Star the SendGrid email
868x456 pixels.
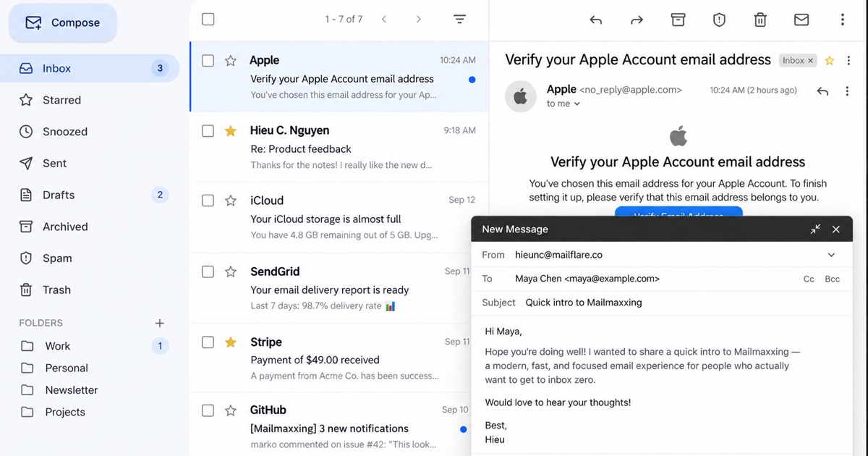click(x=231, y=272)
